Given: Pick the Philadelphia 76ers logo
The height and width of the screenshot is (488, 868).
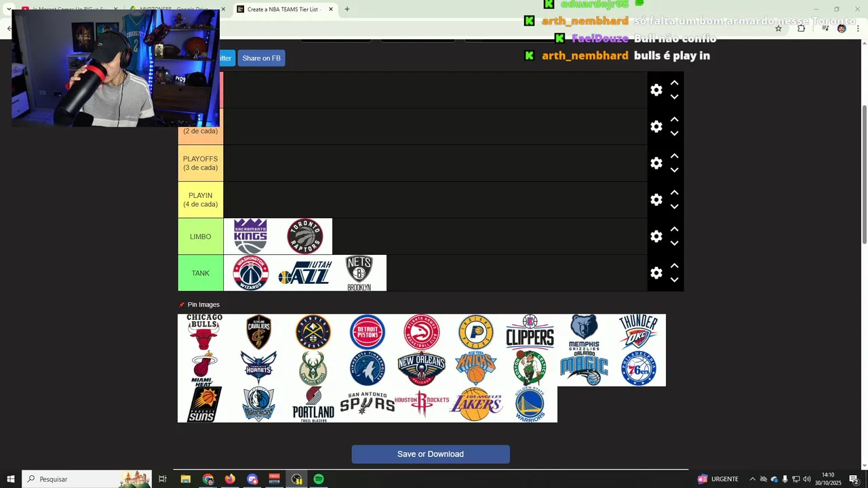Looking at the screenshot, I should tap(639, 368).
